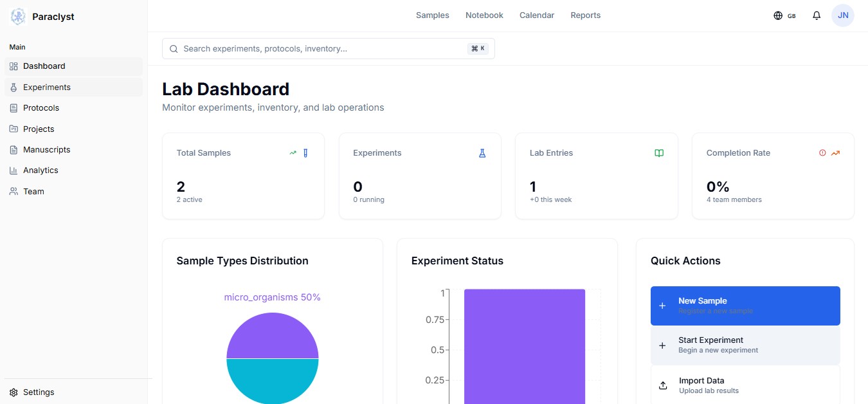Select Analytics in the sidebar

coord(41,170)
